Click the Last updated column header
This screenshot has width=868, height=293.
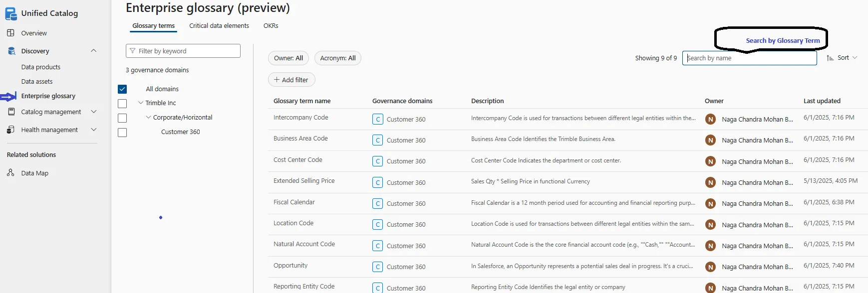pyautogui.click(x=822, y=101)
